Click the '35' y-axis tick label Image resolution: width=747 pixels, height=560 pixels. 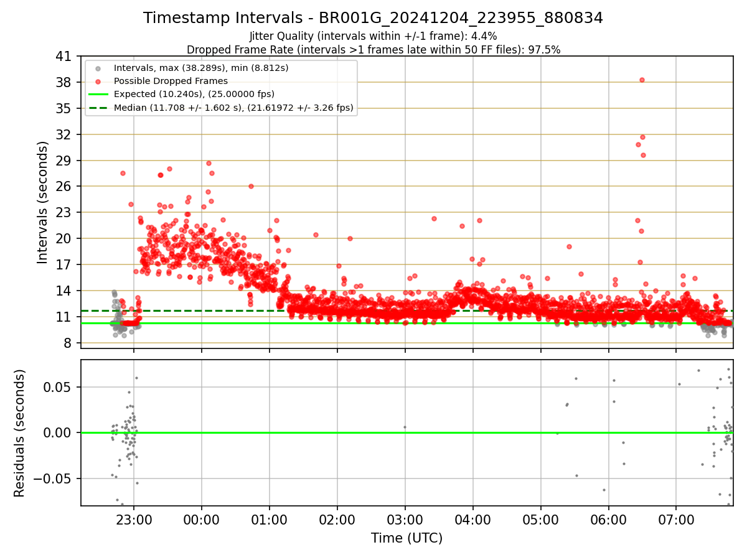pyautogui.click(x=63, y=109)
